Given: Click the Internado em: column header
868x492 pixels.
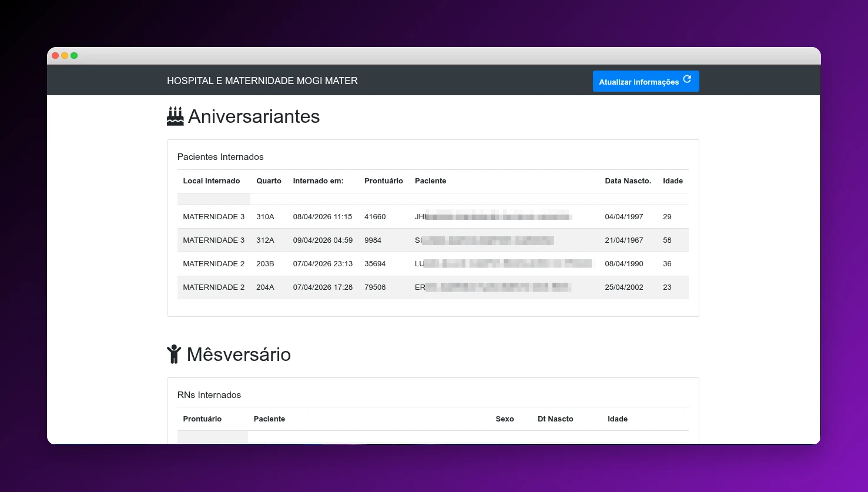Looking at the screenshot, I should 318,181.
